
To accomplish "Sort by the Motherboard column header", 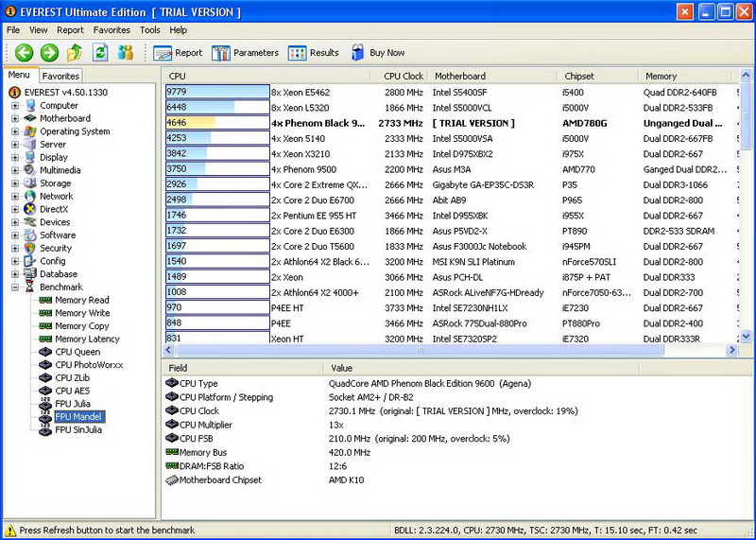I will 492,77.
